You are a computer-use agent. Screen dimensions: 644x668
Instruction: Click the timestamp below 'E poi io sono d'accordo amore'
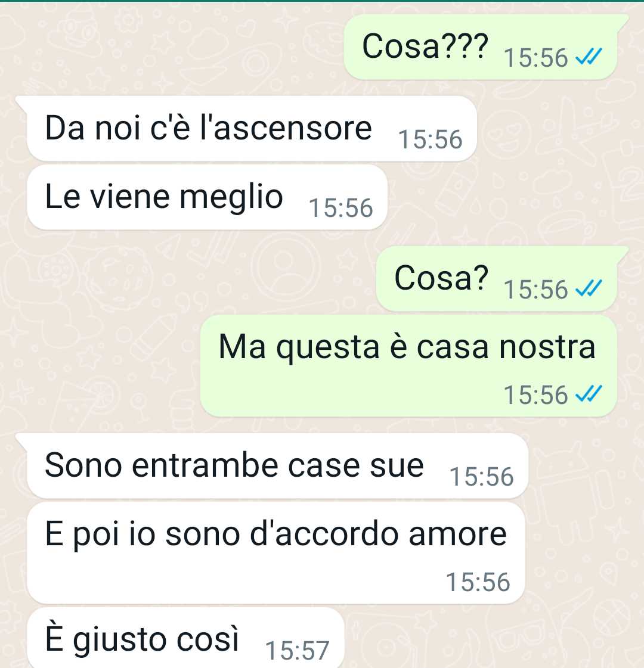478,582
